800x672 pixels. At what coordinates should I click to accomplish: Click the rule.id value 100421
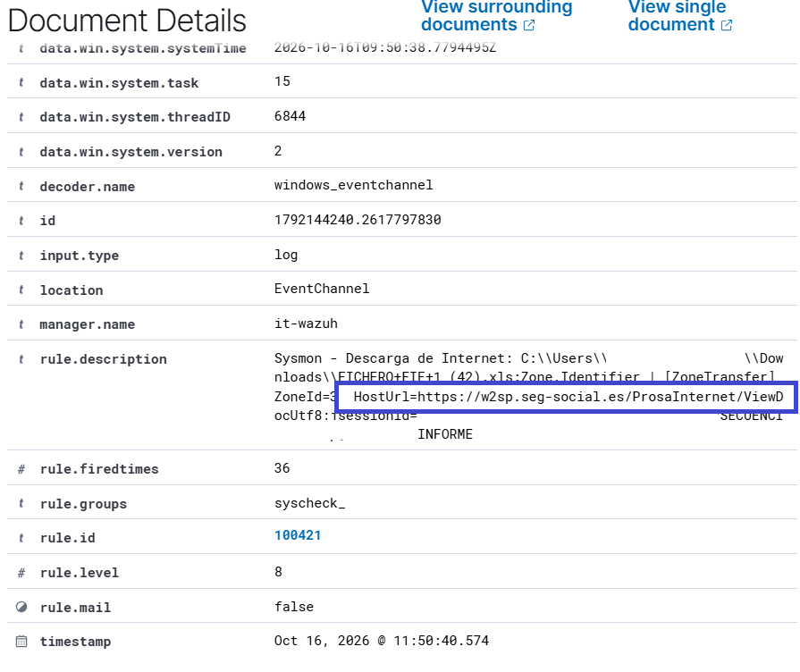point(298,535)
